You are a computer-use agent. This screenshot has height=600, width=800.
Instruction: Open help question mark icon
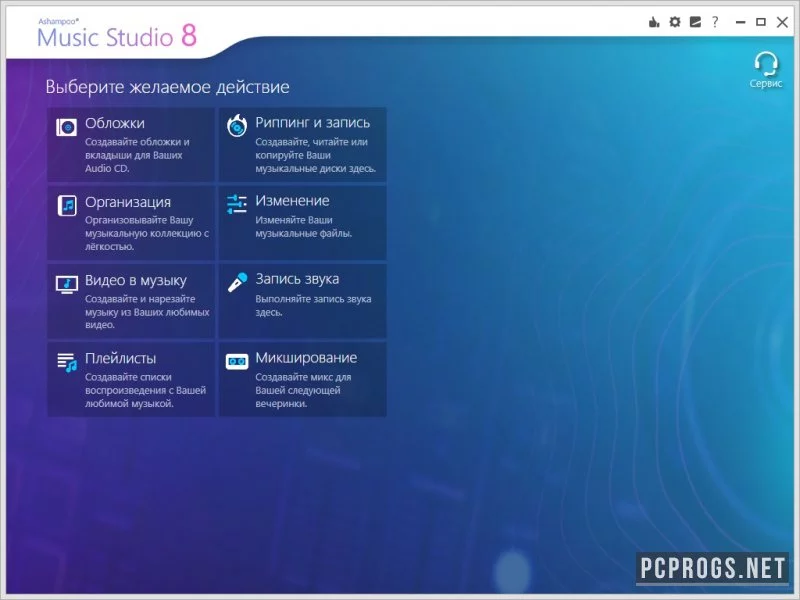point(715,22)
